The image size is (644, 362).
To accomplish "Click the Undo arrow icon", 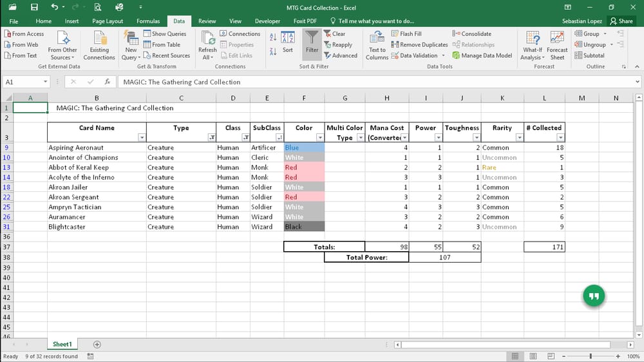I will tap(55, 7).
